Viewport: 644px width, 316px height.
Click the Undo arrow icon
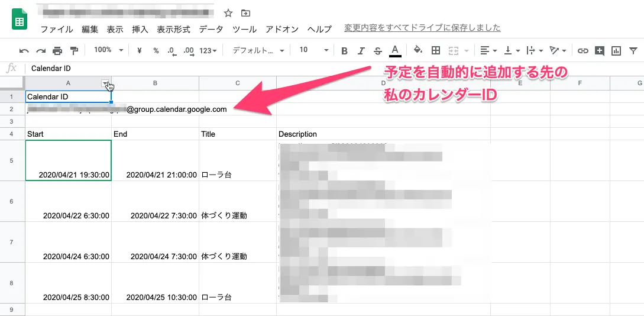point(24,51)
